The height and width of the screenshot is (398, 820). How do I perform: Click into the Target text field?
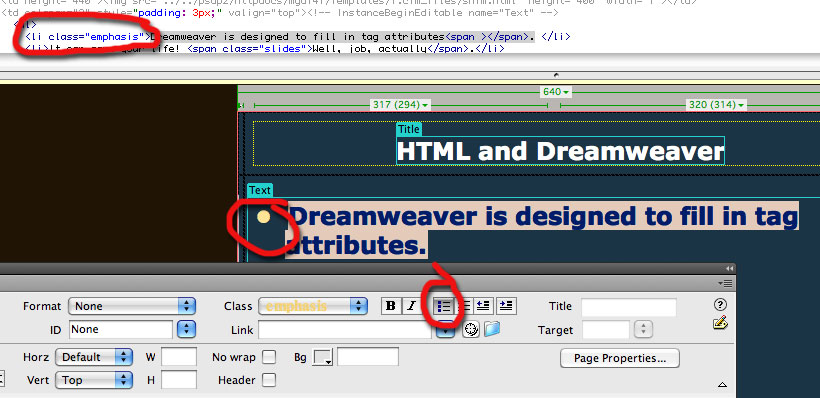tap(606, 330)
